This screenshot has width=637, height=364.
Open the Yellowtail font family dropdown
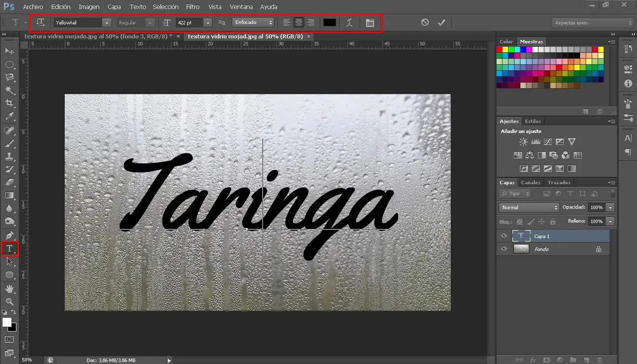(x=107, y=22)
